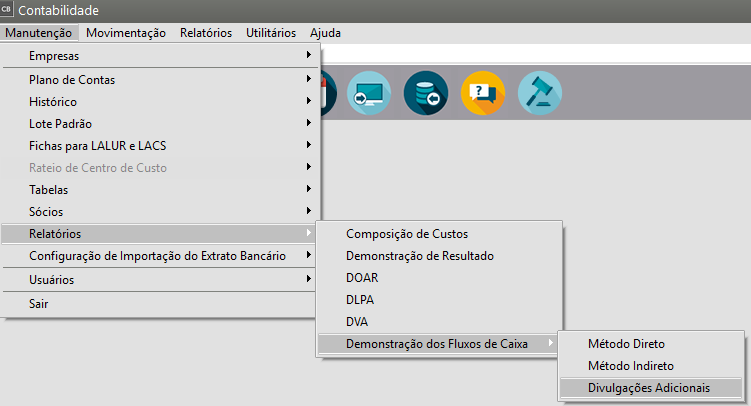The image size is (751, 406).
Task: Open Configuração de Importação do Extrato Bancário
Action: [x=157, y=255]
